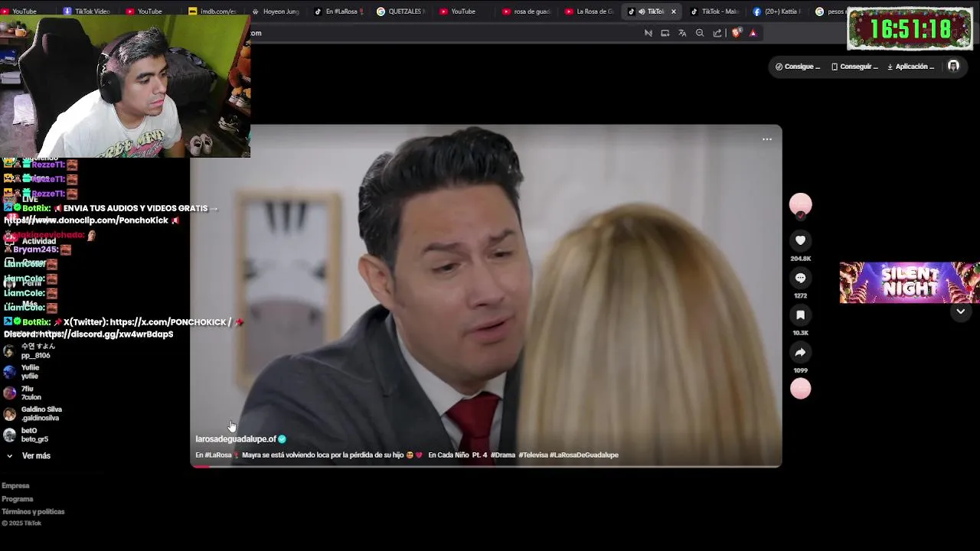The width and height of the screenshot is (980, 551).
Task: Click the #Drama hashtag
Action: click(x=503, y=455)
